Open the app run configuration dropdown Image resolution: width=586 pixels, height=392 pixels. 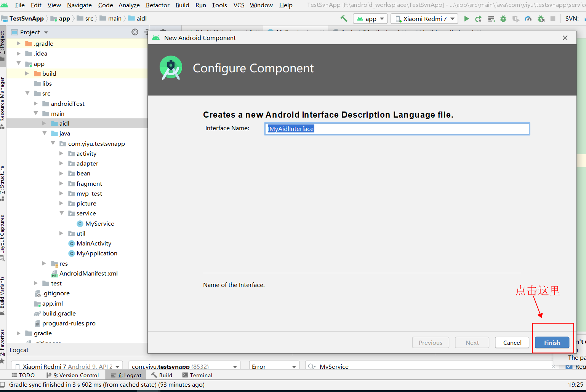click(370, 19)
